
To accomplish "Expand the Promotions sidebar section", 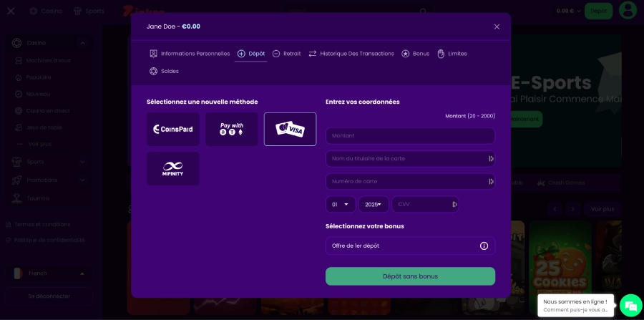I will 82,180.
